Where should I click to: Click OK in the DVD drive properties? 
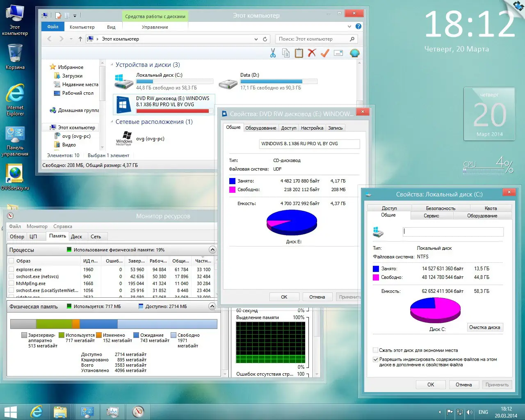(284, 297)
